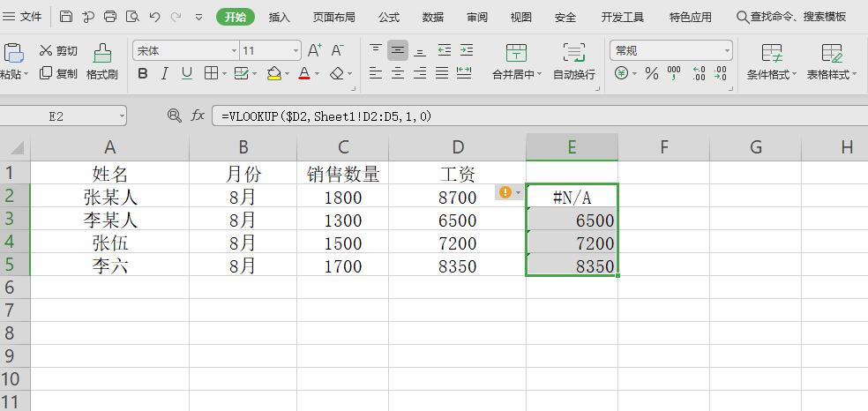Increase indent icon
This screenshot has height=411, width=868.
coord(467,50)
